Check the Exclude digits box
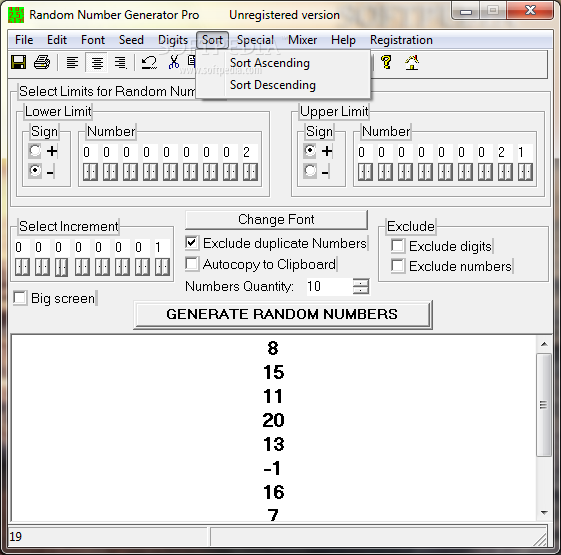The width and height of the screenshot is (561, 555). click(398, 246)
